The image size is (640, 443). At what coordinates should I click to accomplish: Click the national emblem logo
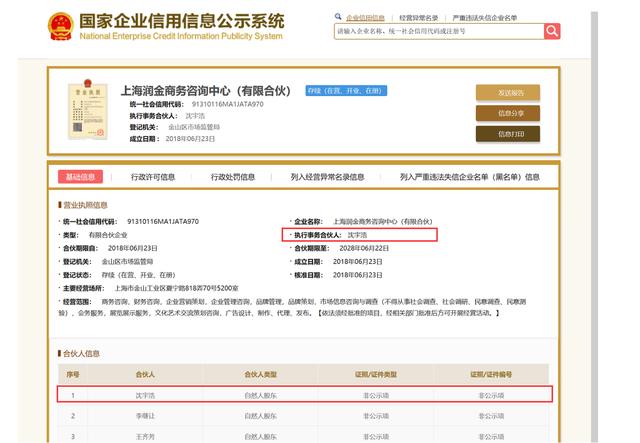tap(60, 26)
